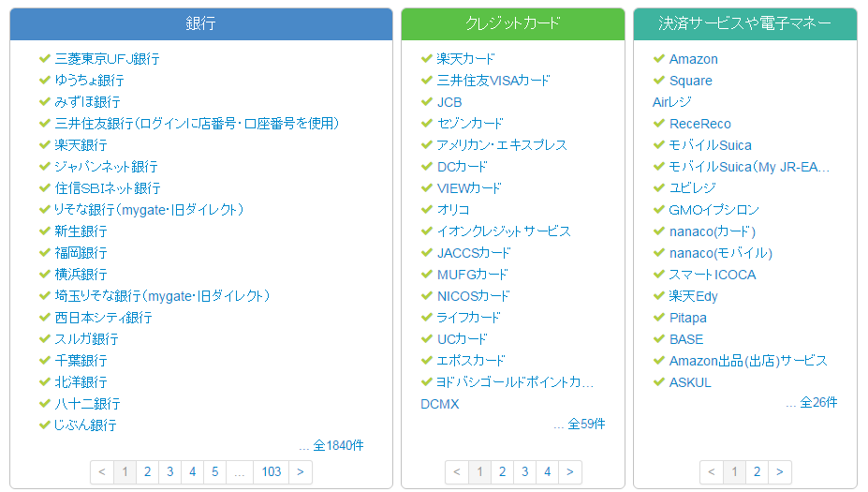
Task: Show all credit cards via 全59件
Action: 586,425
